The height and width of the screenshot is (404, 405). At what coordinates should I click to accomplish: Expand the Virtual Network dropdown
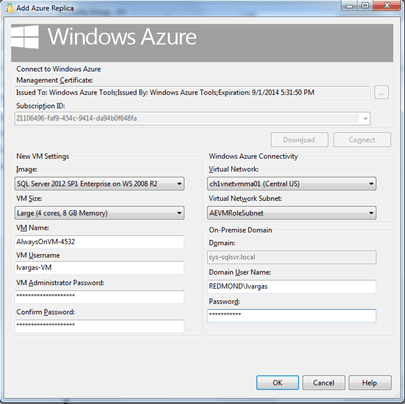[292, 184]
